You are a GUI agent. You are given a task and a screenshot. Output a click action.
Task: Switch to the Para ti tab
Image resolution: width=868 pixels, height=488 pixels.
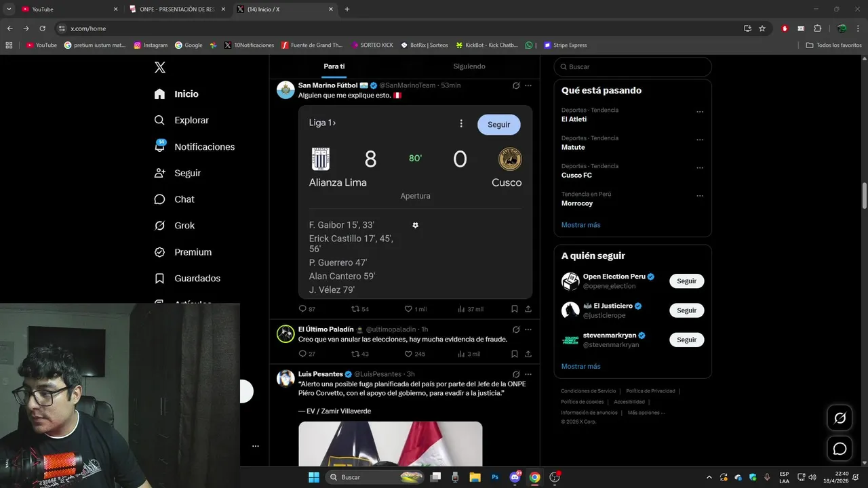(x=334, y=66)
